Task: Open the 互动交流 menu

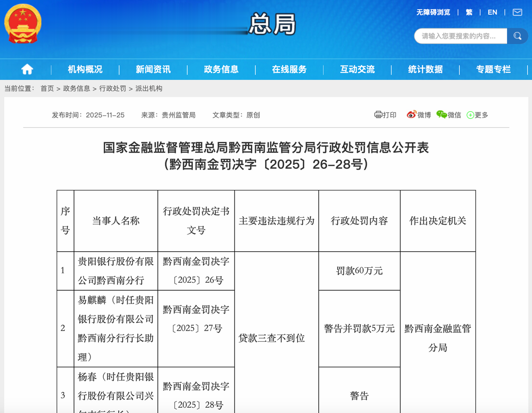Action: pos(357,69)
